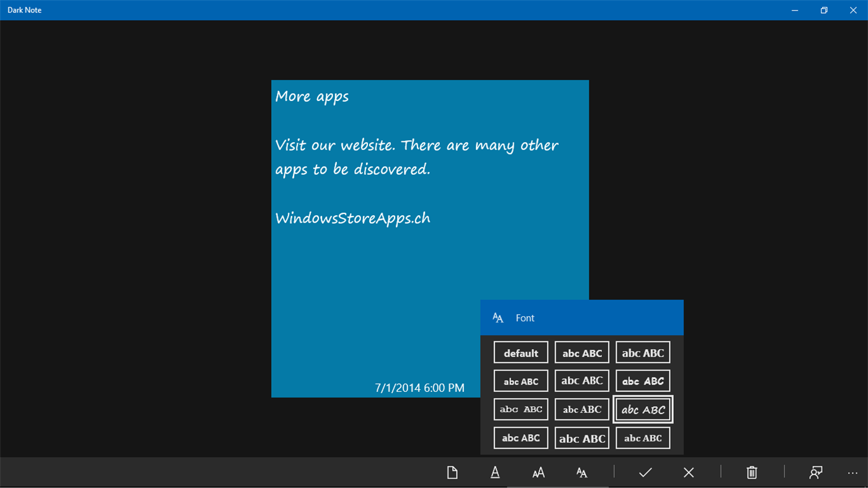The image size is (868, 488).
Task: Share the note via the share icon
Action: click(815, 472)
